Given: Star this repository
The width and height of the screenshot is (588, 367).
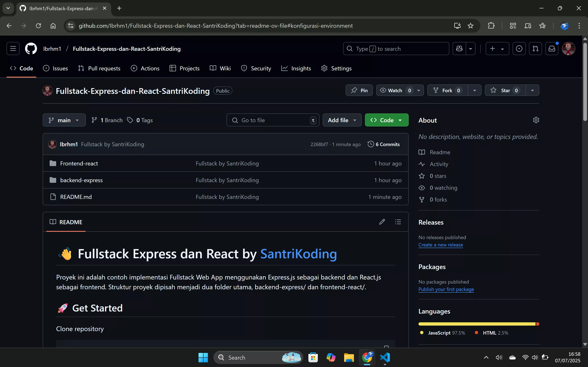Looking at the screenshot, I should coord(505,90).
